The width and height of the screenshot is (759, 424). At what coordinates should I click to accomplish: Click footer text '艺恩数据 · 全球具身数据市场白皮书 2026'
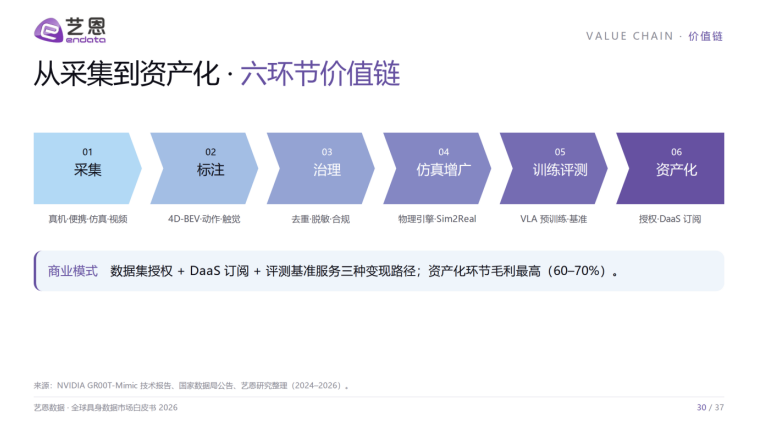106,408
